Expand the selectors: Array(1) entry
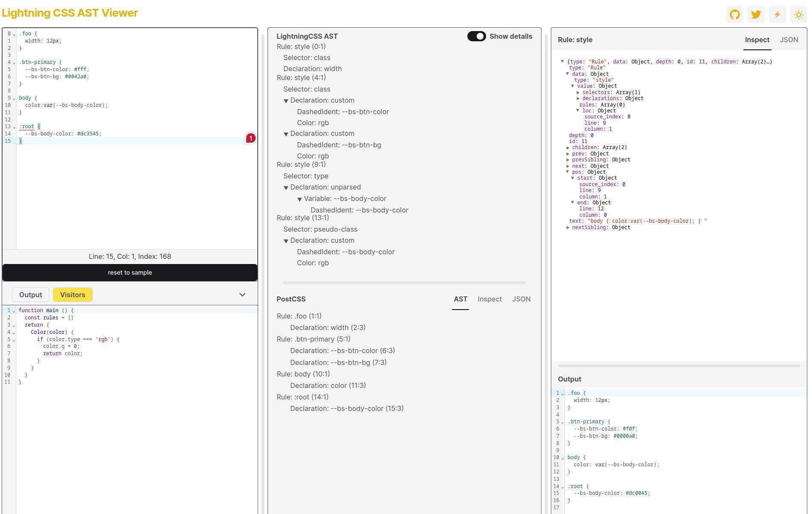The height and width of the screenshot is (514, 812). [x=578, y=92]
